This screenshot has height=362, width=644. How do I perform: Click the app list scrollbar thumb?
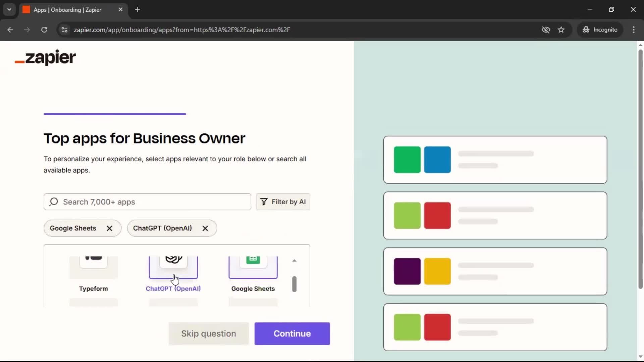point(294,284)
